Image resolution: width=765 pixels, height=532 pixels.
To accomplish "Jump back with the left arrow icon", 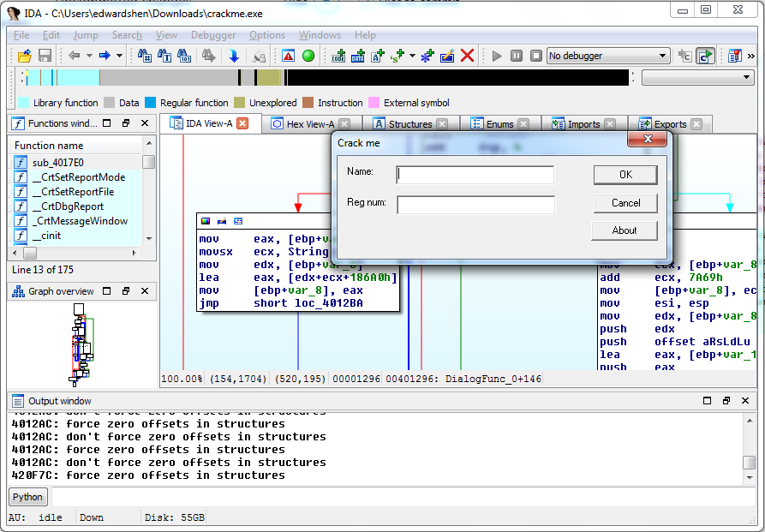I will click(75, 56).
